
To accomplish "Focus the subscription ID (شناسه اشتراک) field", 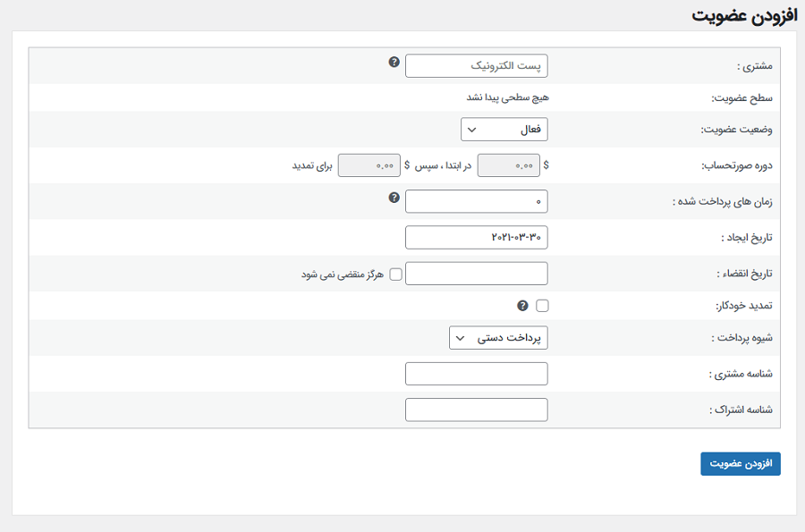I will (476, 410).
